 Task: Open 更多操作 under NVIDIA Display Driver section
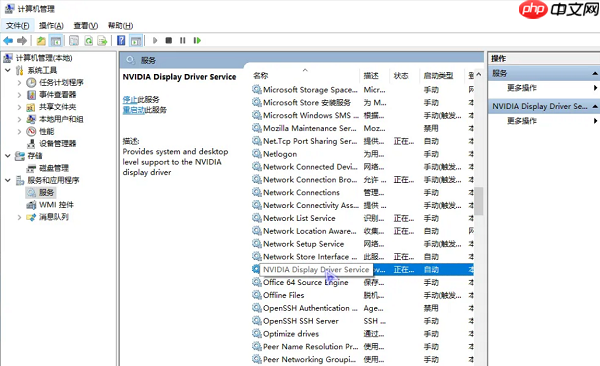(x=522, y=121)
